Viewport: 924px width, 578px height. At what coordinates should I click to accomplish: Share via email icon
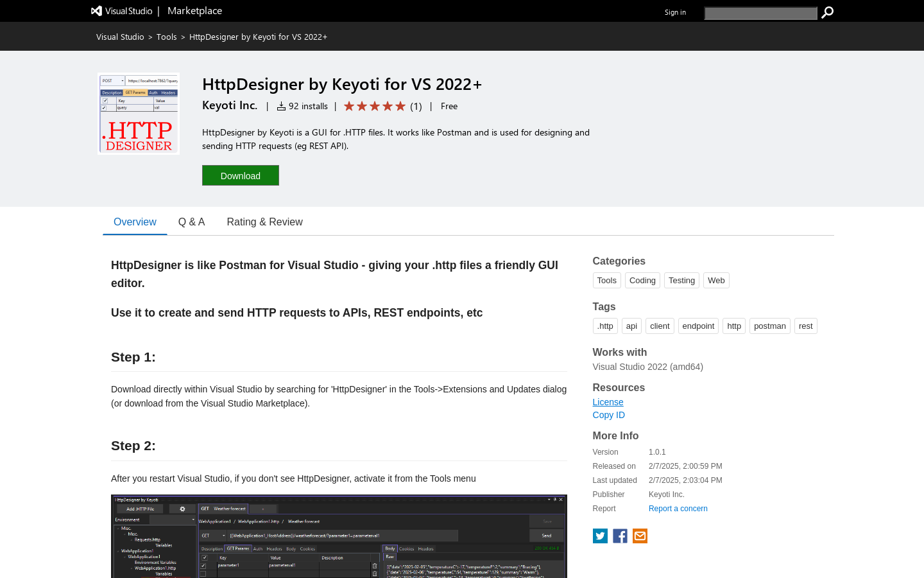tap(640, 536)
